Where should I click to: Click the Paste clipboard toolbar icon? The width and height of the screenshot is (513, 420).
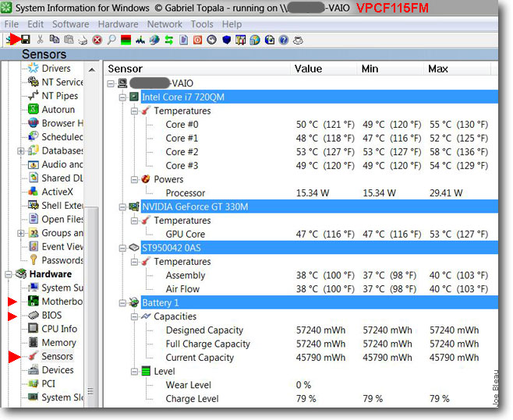coord(69,40)
